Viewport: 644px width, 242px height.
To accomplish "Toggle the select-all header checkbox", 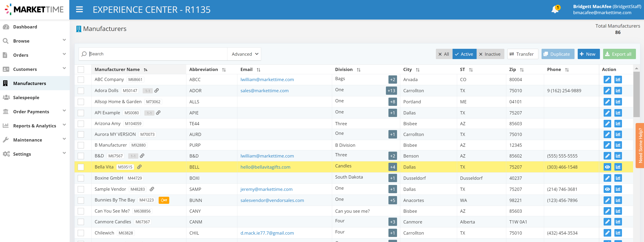I will coord(81,70).
